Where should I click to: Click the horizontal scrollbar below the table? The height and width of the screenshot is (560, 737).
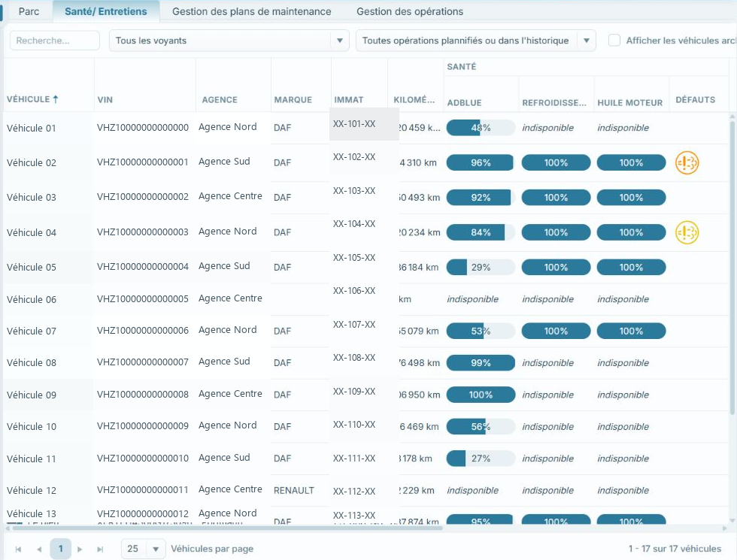[x=227, y=528]
